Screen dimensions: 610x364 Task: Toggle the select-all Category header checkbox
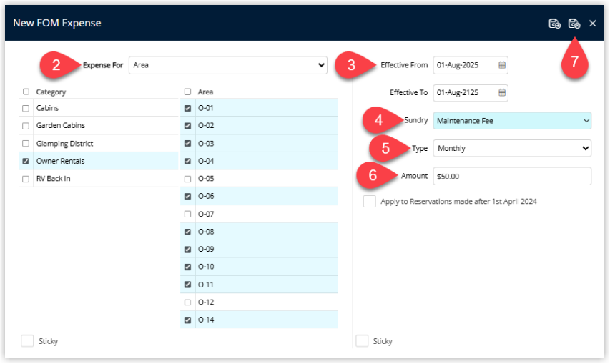[26, 92]
